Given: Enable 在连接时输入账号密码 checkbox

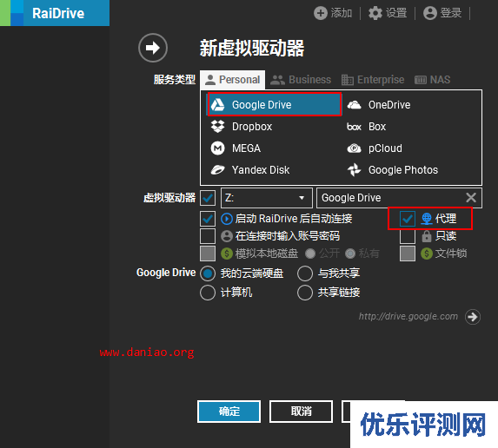Looking at the screenshot, I should 208,236.
